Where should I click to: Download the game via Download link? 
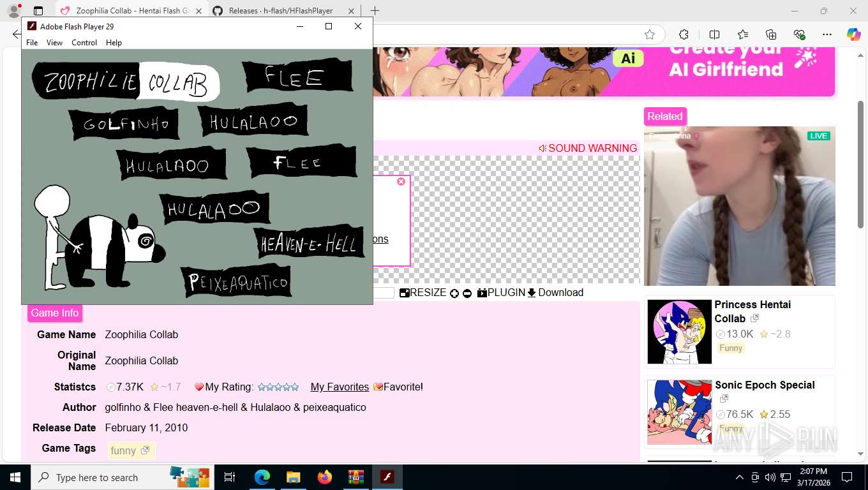pyautogui.click(x=555, y=293)
